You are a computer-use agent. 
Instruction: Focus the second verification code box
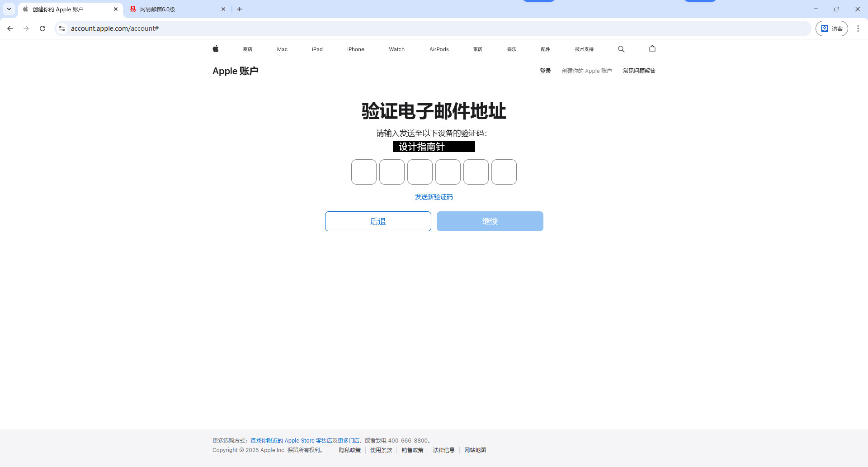(392, 172)
